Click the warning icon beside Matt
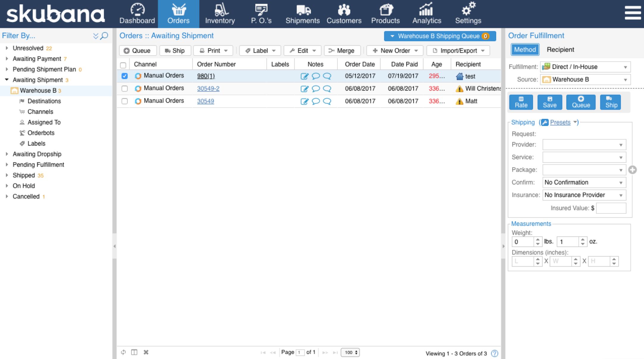Viewport: 644px width, 359px height. [x=459, y=101]
